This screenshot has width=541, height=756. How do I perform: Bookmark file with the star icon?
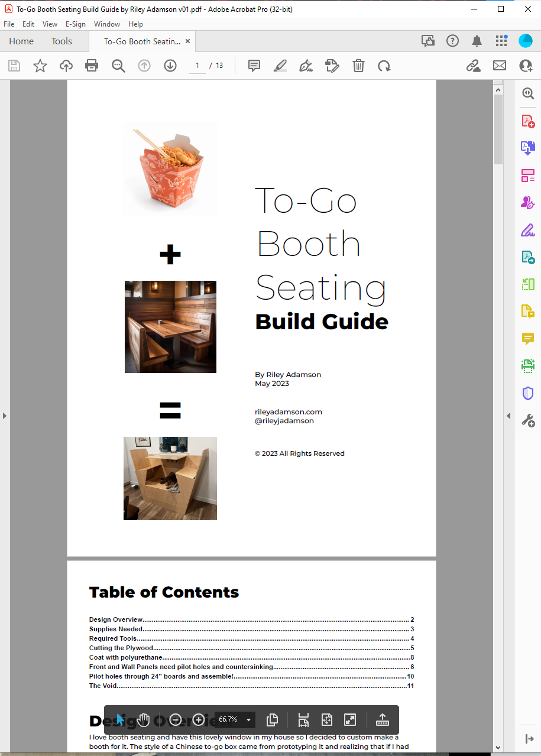[x=40, y=66]
